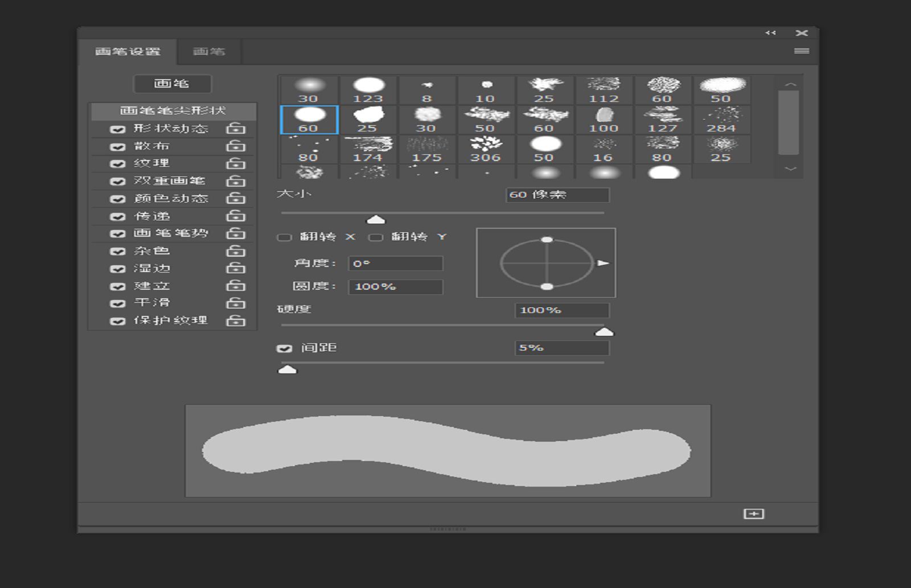Toggle the 平滑 checkbox
The width and height of the screenshot is (911, 588).
[117, 304]
